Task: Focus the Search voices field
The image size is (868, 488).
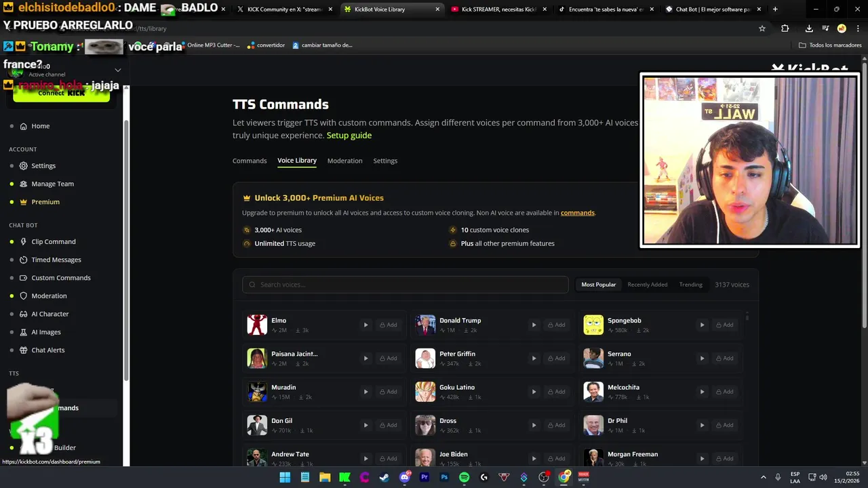Action: pyautogui.click(x=406, y=285)
